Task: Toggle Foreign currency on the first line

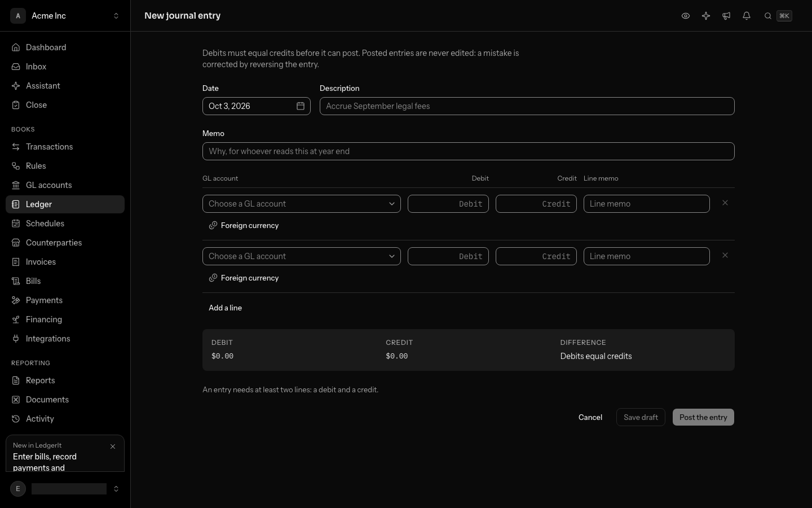Action: 244,225
